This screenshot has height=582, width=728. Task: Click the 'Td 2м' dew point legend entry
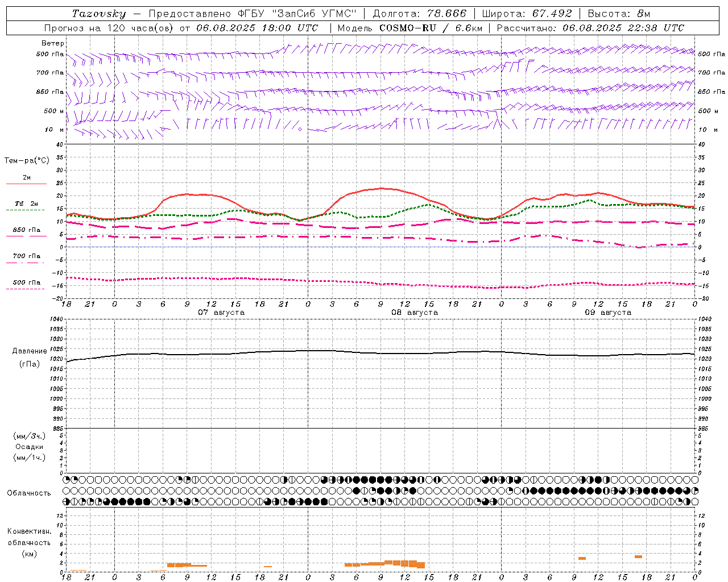tap(27, 204)
